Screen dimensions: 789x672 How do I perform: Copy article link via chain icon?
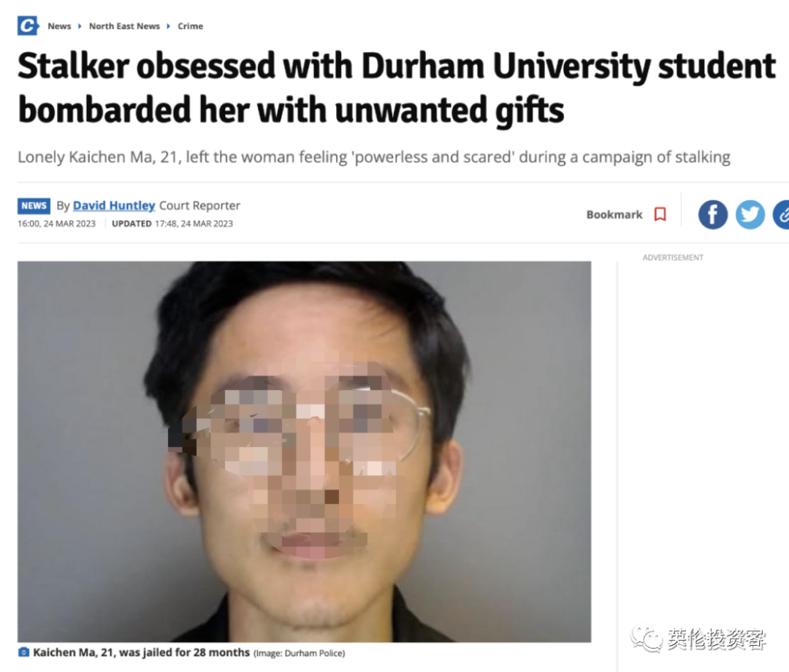[x=781, y=215]
